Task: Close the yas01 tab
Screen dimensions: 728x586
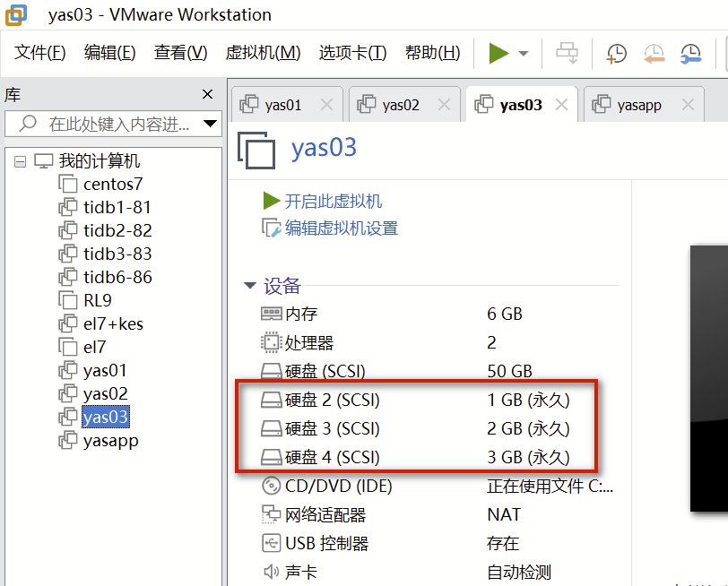Action: click(327, 105)
